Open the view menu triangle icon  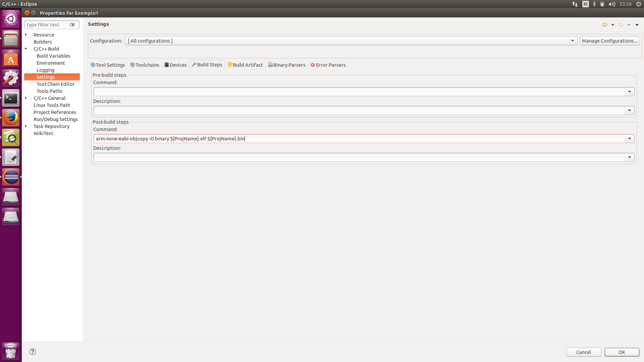tap(637, 25)
